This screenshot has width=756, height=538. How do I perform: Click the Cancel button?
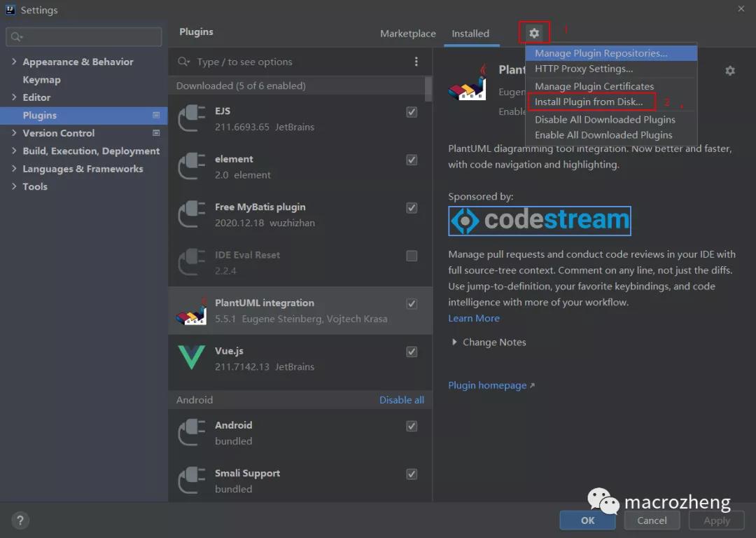[652, 520]
